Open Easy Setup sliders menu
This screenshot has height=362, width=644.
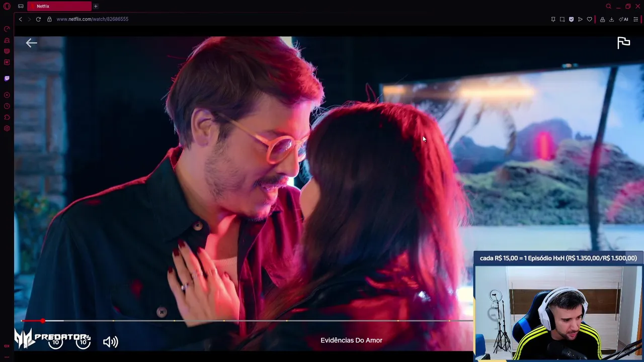pyautogui.click(x=635, y=19)
